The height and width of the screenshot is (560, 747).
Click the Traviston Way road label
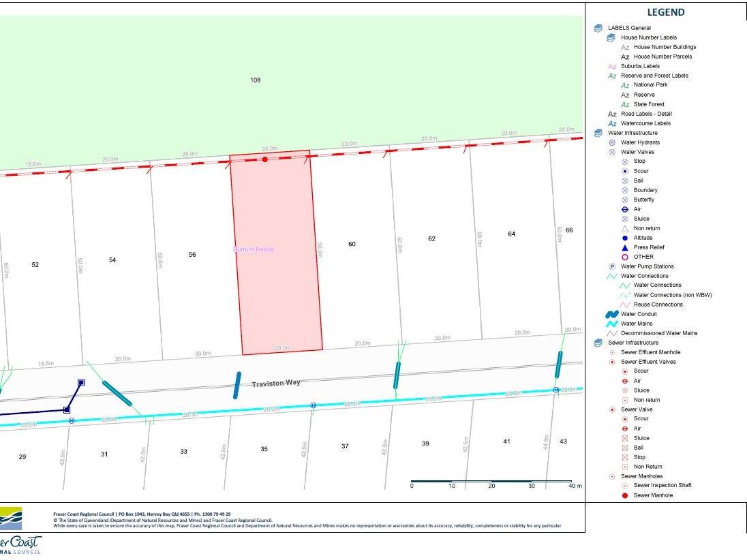[276, 384]
